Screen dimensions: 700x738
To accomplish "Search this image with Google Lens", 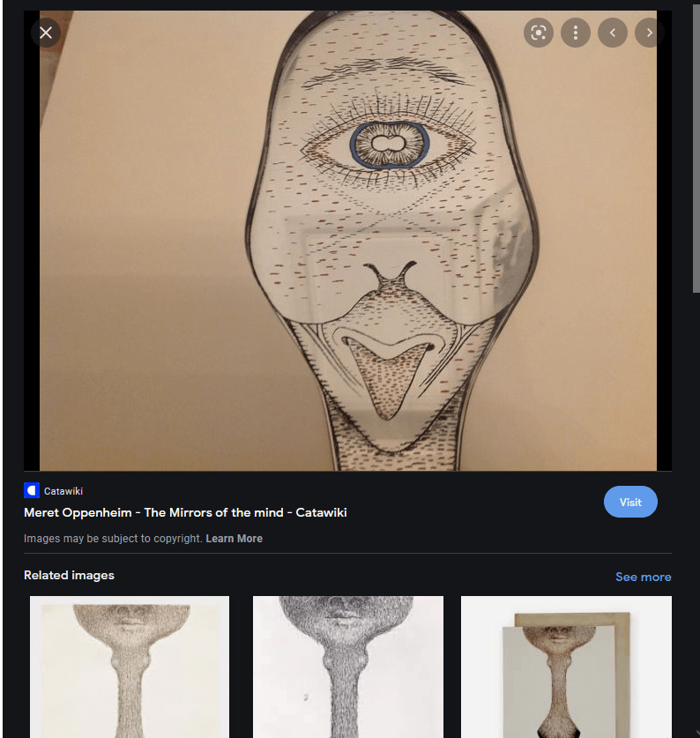I will [x=538, y=33].
